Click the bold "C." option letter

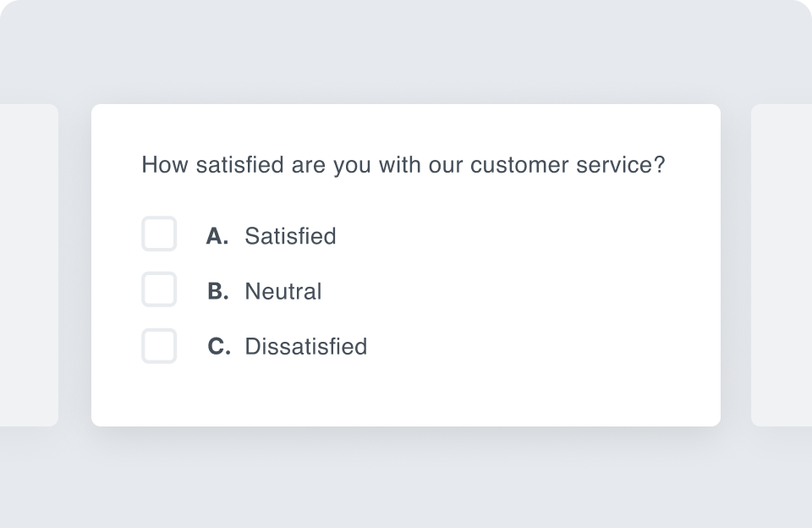[x=219, y=347]
